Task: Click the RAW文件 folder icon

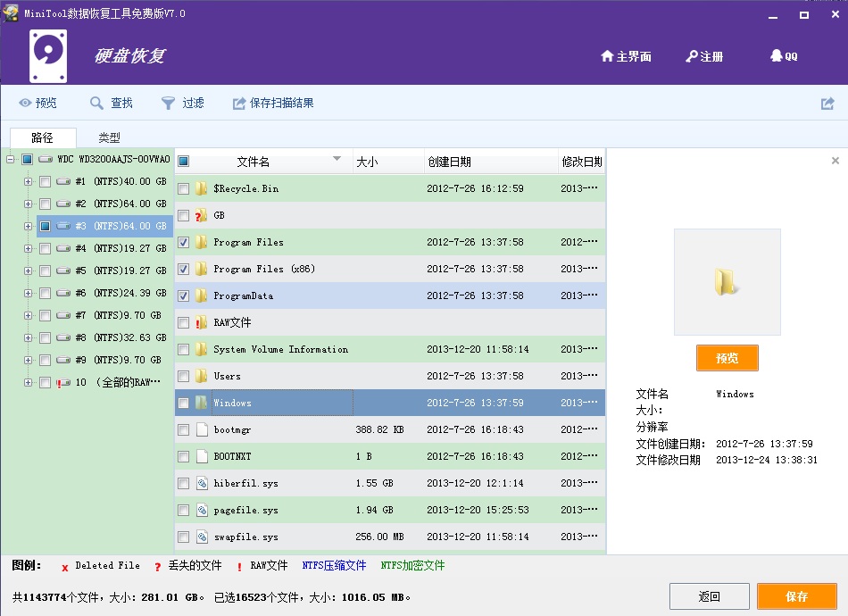Action: [x=201, y=323]
